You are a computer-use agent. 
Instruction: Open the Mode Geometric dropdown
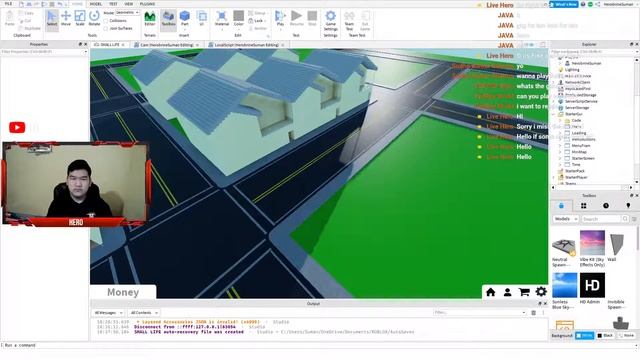pos(127,13)
